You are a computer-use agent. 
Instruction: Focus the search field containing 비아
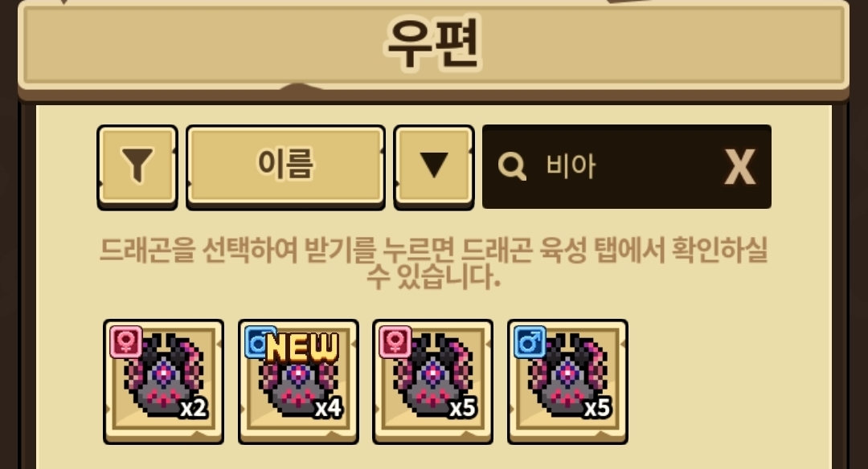(x=627, y=166)
